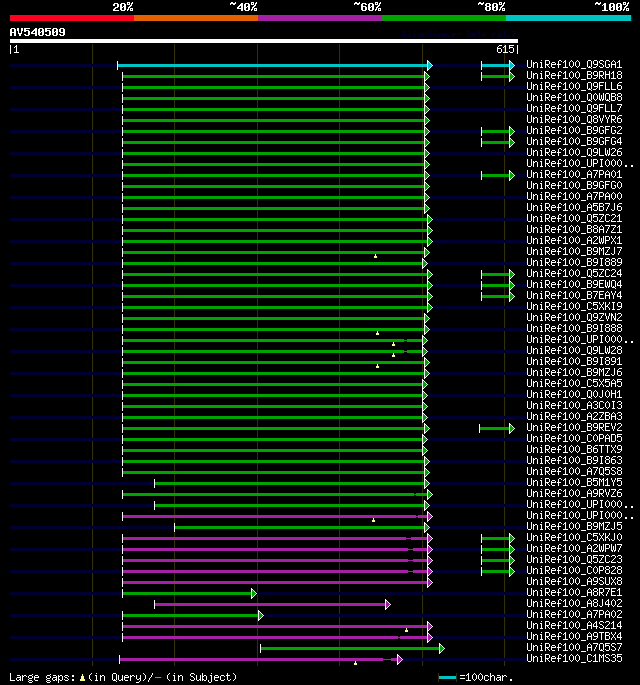Screen dimensions: 640x685
Task: Select the UniRef100_A3C0I3 label
Action: coord(574,406)
